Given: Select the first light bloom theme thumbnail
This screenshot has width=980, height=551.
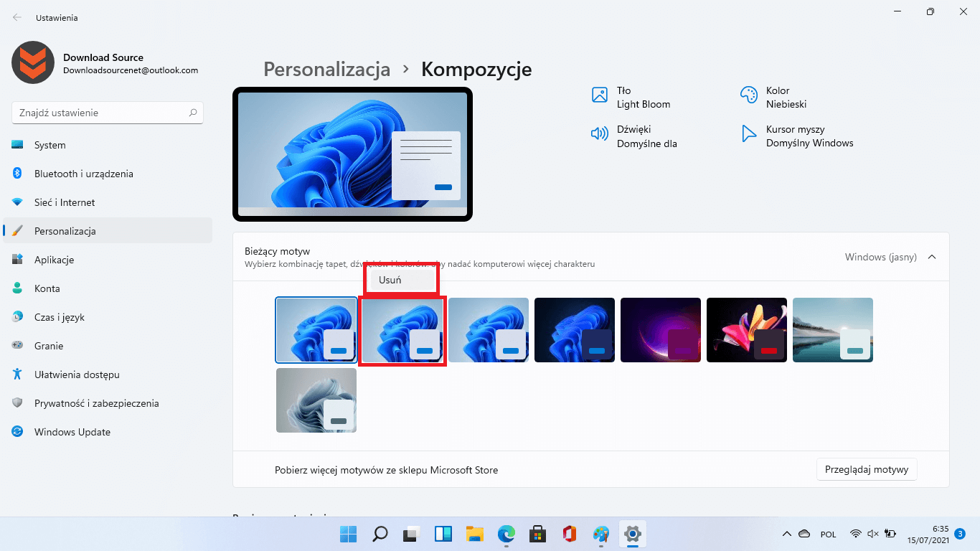Looking at the screenshot, I should (316, 329).
